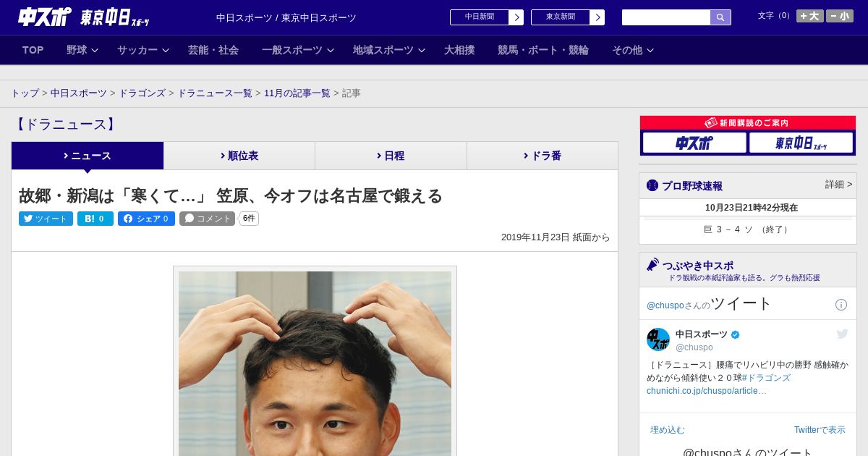Click the Twitter widget info icon

coord(841,305)
